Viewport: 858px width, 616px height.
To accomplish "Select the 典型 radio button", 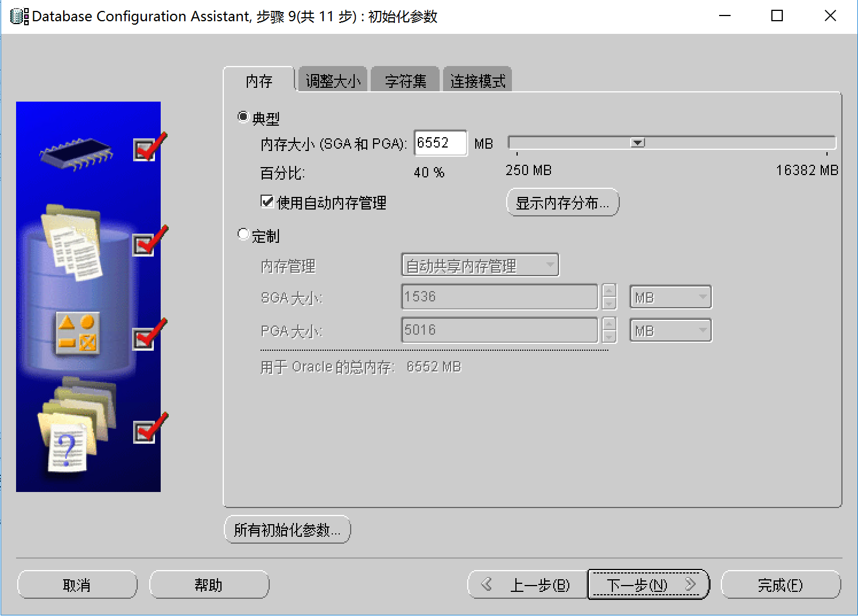I will (243, 117).
